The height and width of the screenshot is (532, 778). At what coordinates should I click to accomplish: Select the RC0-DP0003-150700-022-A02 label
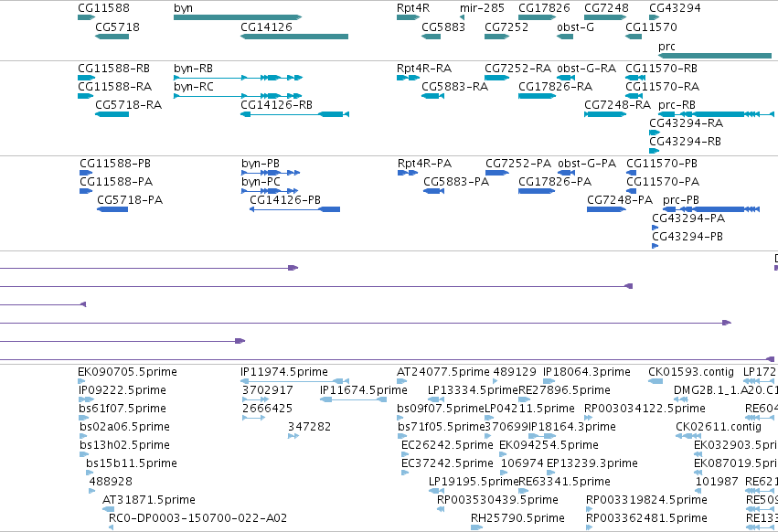[x=197, y=518]
